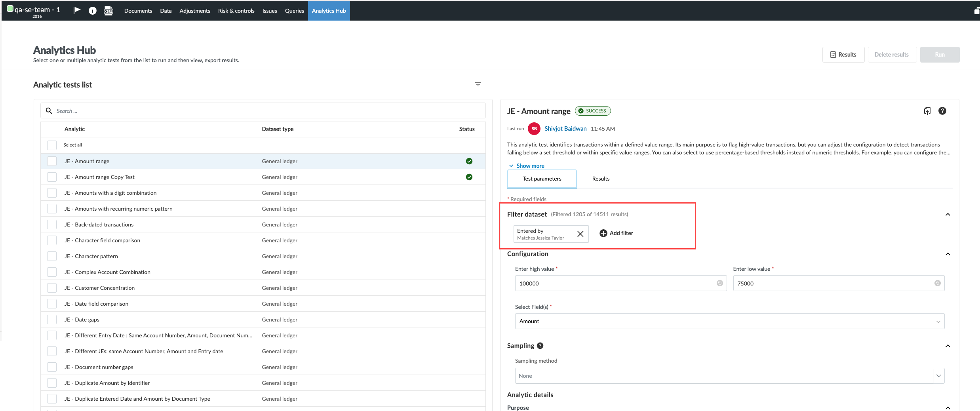Check JE - Complex Account Combination checkbox
Screen dimensions: 980x411
pos(52,272)
